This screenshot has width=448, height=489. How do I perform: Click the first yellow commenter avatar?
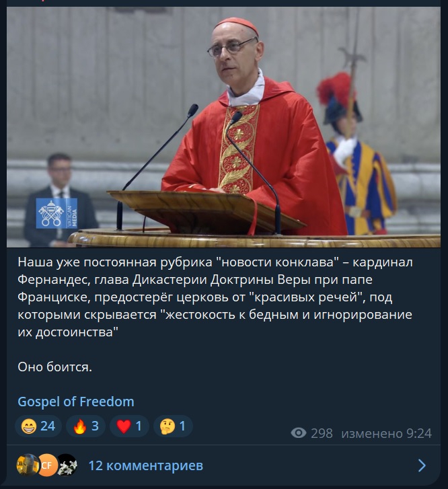tap(28, 465)
